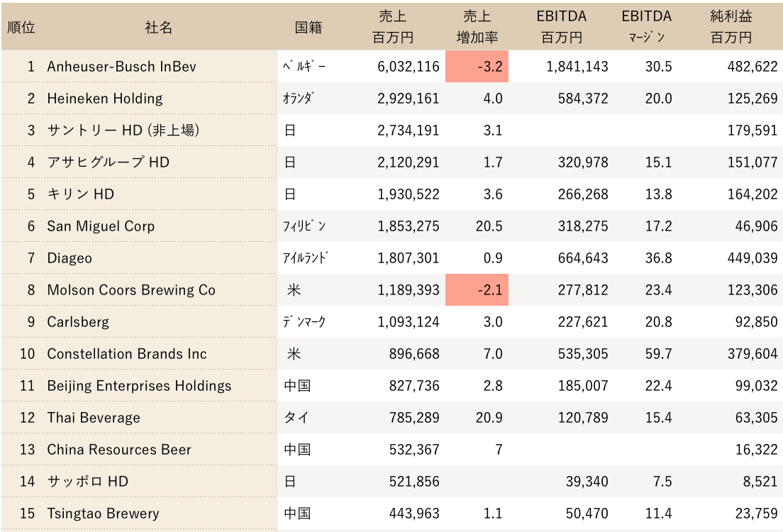This screenshot has width=783, height=532.
Task: Click the 6,032,116 sales value
Action: coord(409,67)
